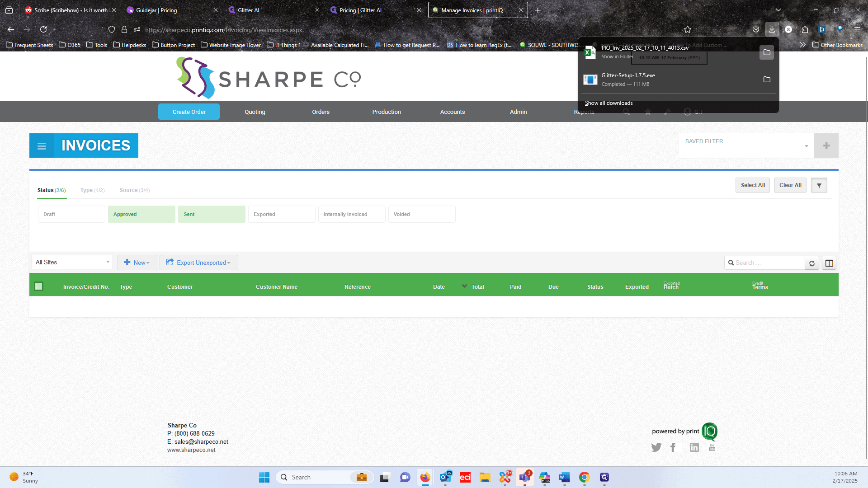
Task: Click the printIQ logo in the footer
Action: pyautogui.click(x=709, y=432)
